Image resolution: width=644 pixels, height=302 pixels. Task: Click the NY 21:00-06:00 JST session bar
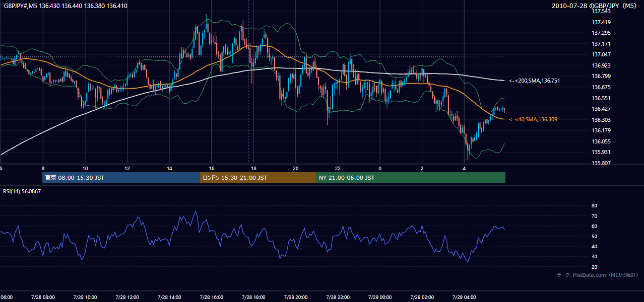click(411, 178)
